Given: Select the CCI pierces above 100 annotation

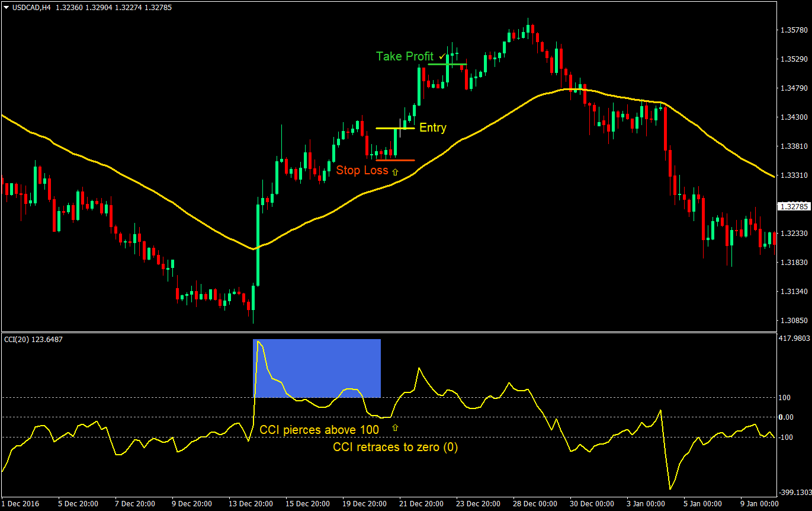Looking at the screenshot, I should [320, 430].
